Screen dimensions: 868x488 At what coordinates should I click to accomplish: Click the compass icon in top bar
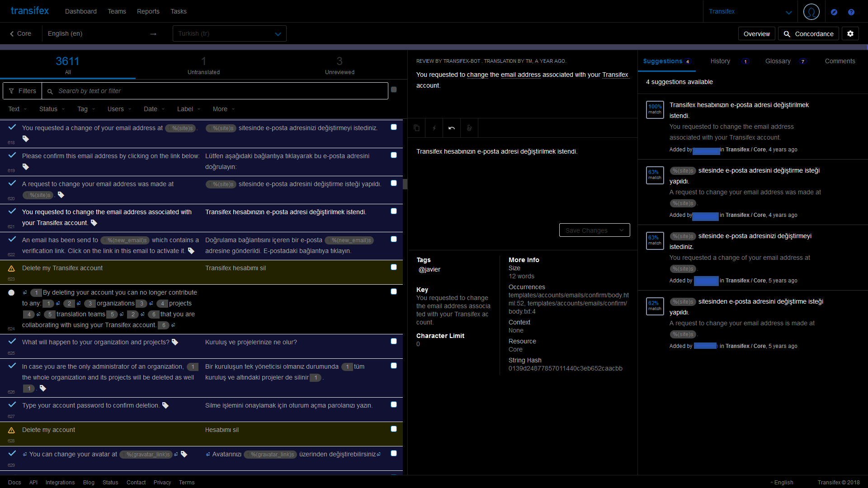pos(834,12)
